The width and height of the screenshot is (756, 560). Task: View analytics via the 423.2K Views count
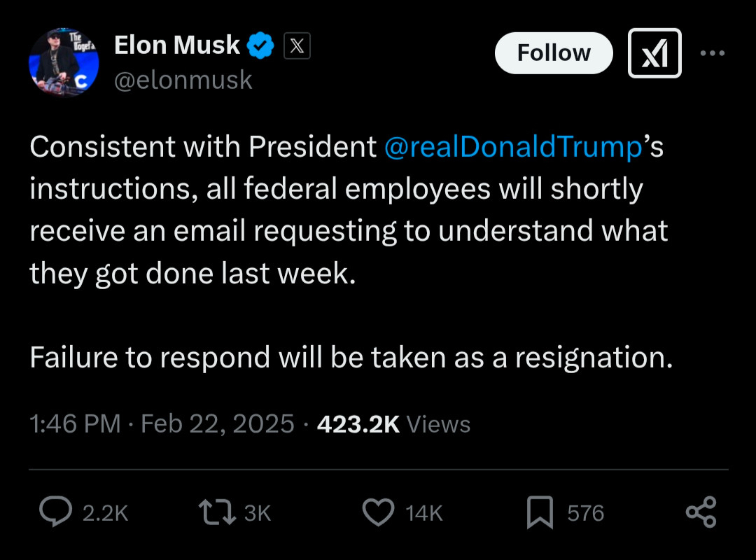coord(393,423)
